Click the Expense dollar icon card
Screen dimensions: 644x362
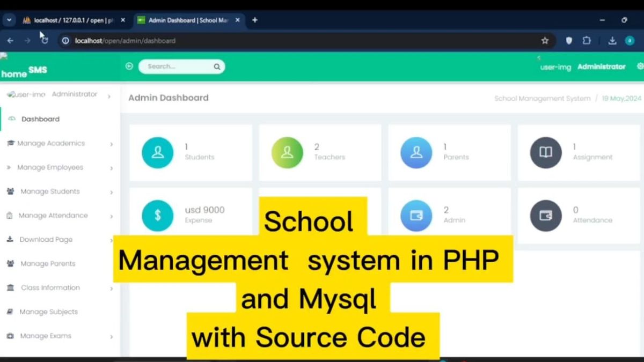157,215
